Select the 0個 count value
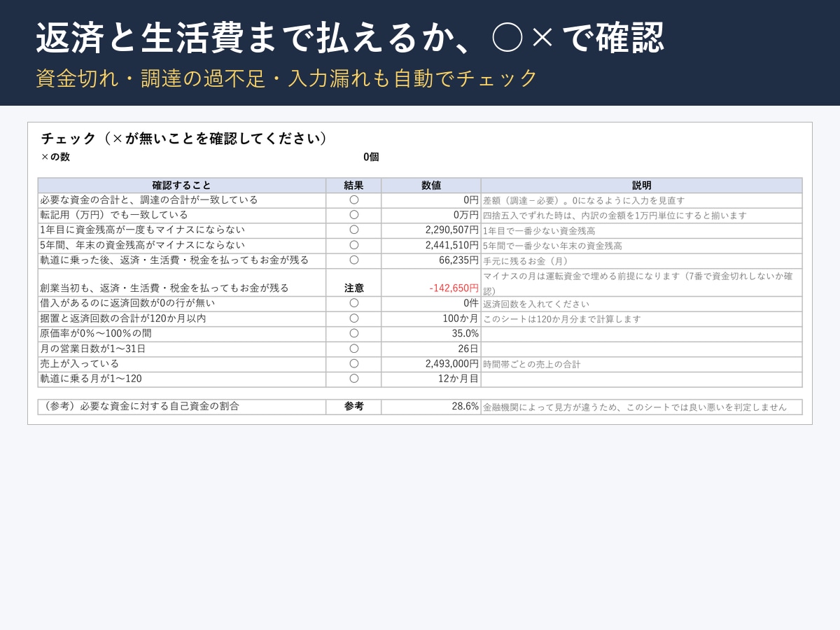The height and width of the screenshot is (630, 840). (371, 157)
